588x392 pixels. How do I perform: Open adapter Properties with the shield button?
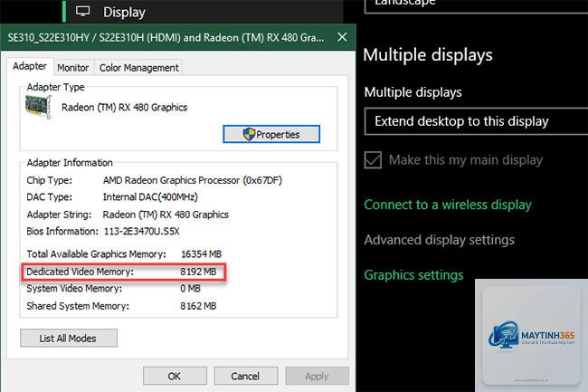(x=271, y=134)
